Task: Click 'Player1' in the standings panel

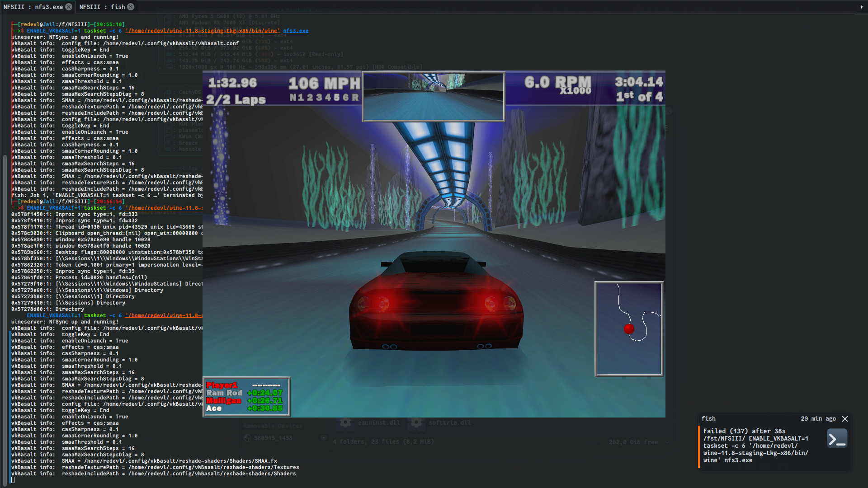Action: (x=222, y=385)
